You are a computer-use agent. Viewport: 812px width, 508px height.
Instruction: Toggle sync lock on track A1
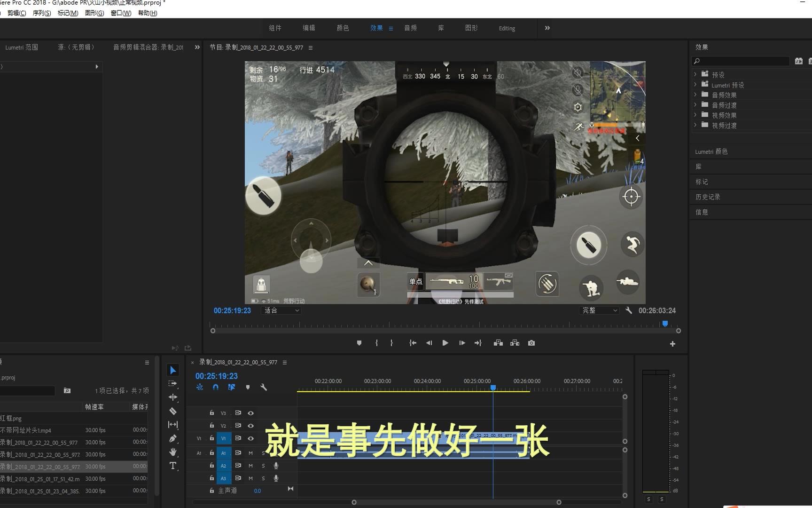tap(238, 453)
